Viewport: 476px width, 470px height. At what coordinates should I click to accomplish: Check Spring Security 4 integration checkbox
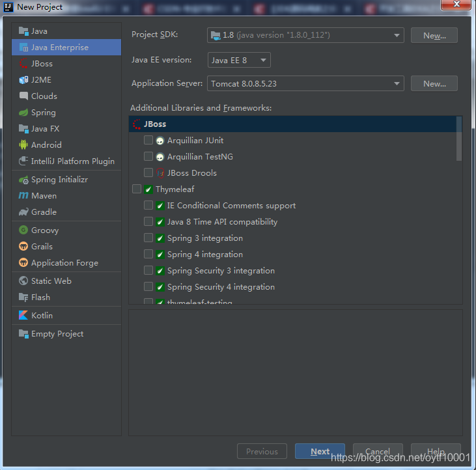[x=148, y=286]
